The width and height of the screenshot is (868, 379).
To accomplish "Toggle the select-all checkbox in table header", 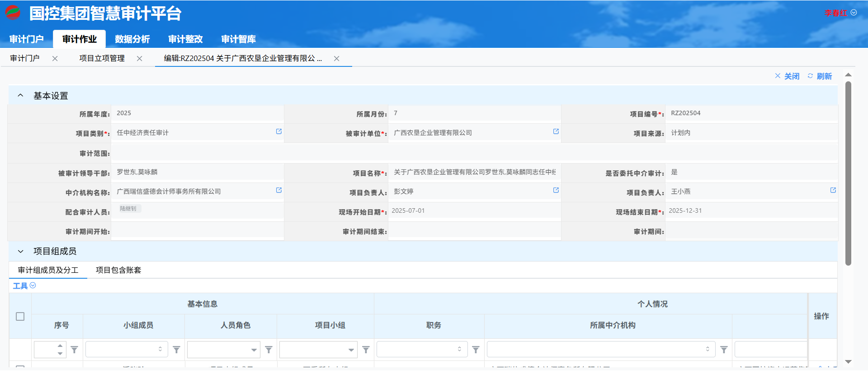I will pos(20,316).
